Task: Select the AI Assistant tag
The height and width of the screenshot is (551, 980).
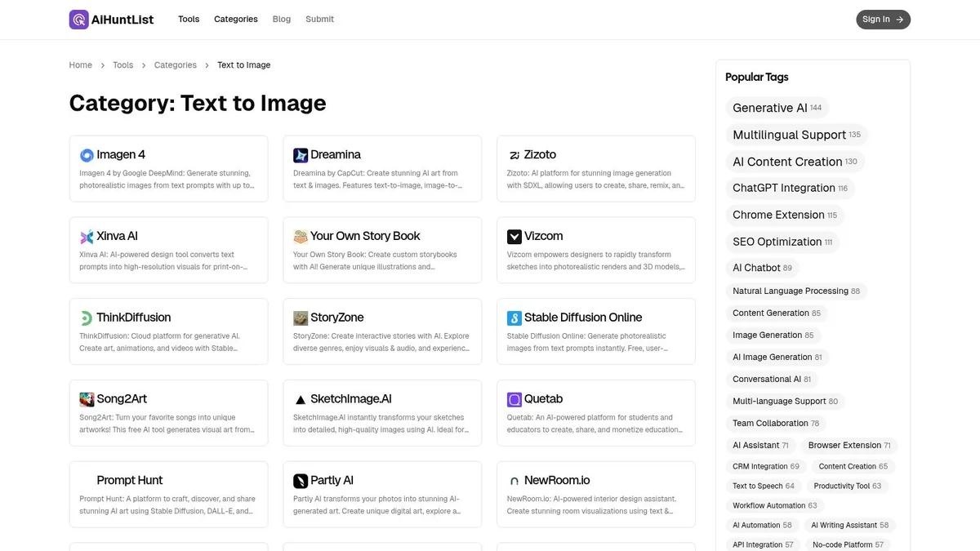Action: (x=760, y=445)
